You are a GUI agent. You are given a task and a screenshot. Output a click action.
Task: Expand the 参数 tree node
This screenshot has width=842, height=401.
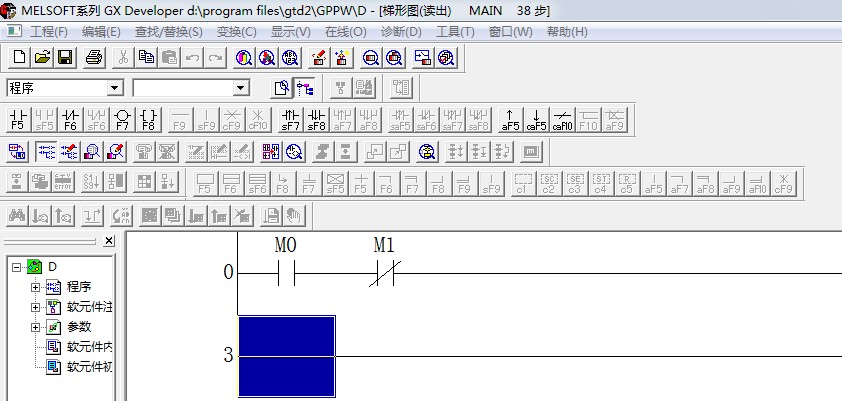[36, 327]
